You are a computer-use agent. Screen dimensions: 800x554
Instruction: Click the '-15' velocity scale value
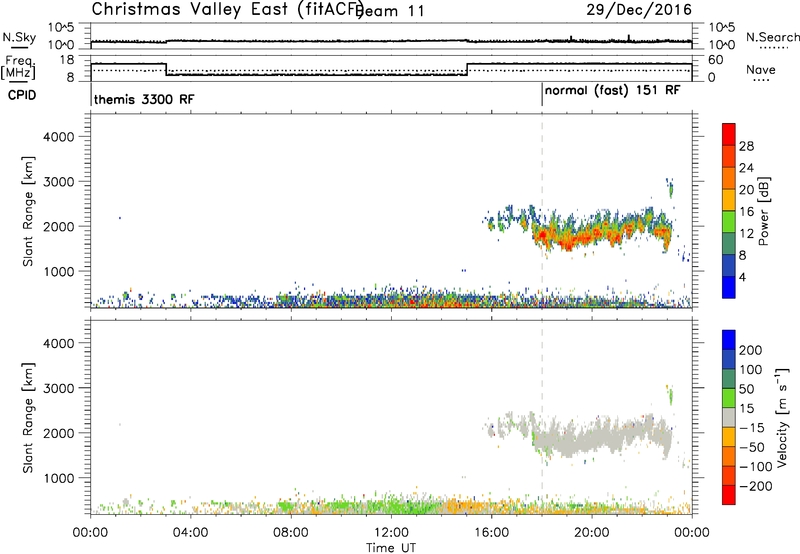[752, 428]
